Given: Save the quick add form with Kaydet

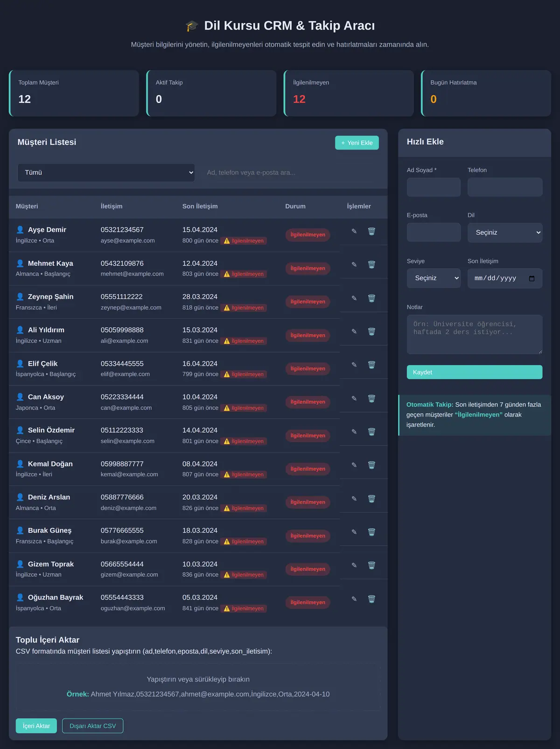Looking at the screenshot, I should (x=475, y=372).
